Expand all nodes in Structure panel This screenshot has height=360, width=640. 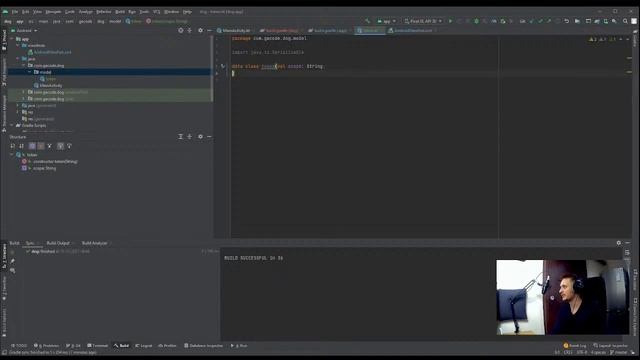click(x=180, y=137)
